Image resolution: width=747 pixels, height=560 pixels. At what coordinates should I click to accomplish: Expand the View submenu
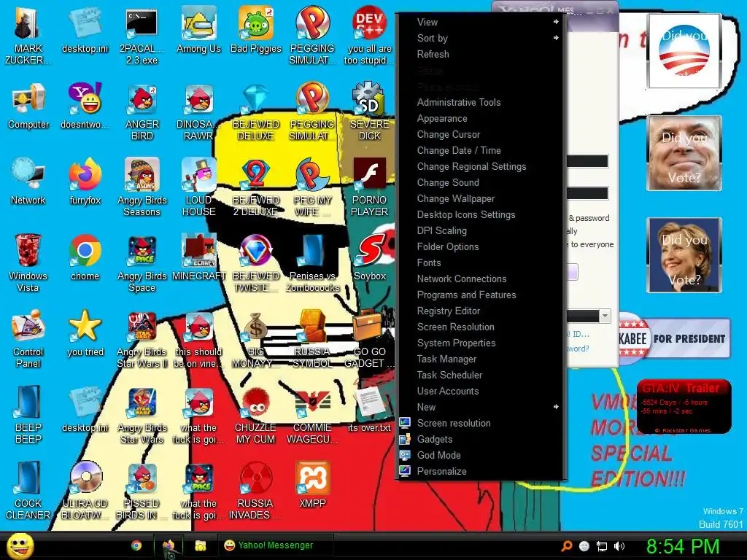(x=480, y=22)
